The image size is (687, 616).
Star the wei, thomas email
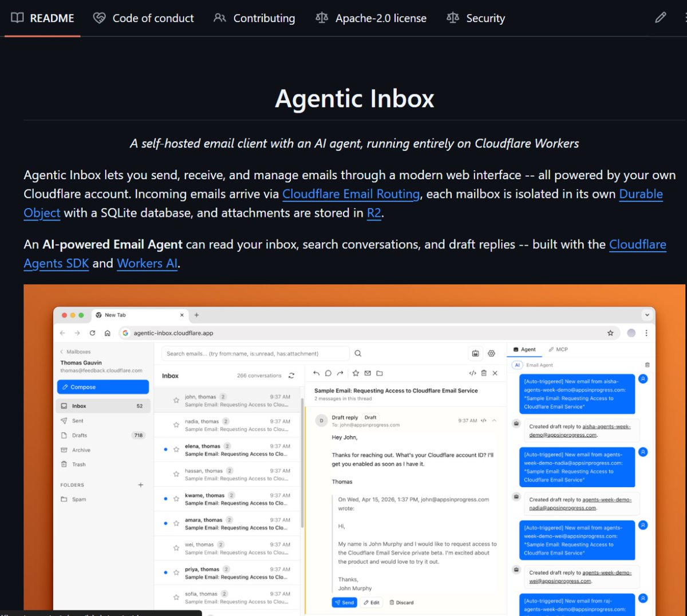(x=176, y=548)
